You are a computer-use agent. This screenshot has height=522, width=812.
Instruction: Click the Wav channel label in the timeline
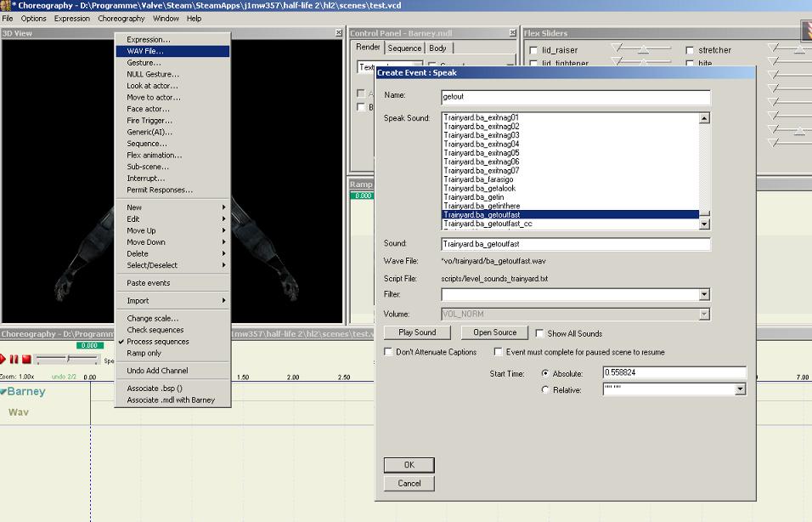click(x=18, y=412)
